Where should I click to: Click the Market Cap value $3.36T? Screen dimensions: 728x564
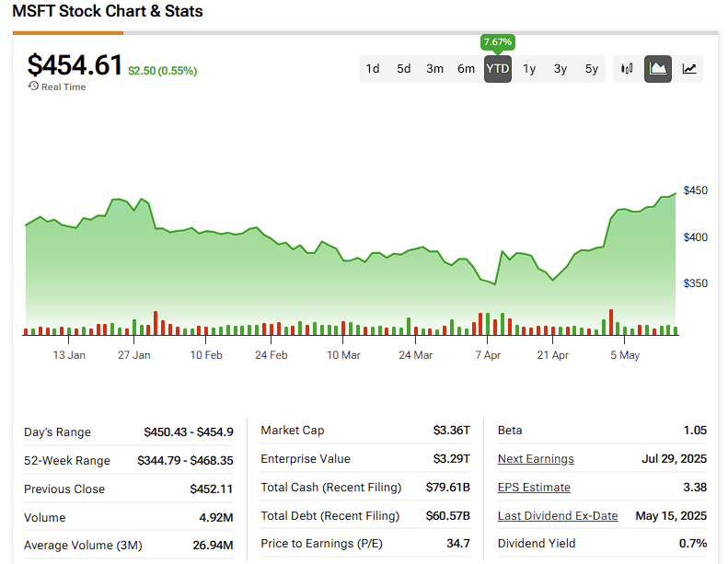452,431
